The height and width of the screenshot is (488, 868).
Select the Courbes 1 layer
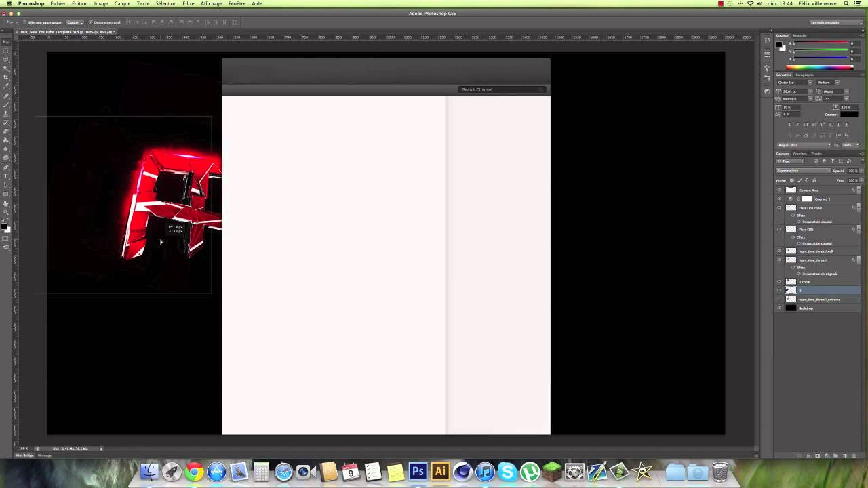click(x=819, y=199)
